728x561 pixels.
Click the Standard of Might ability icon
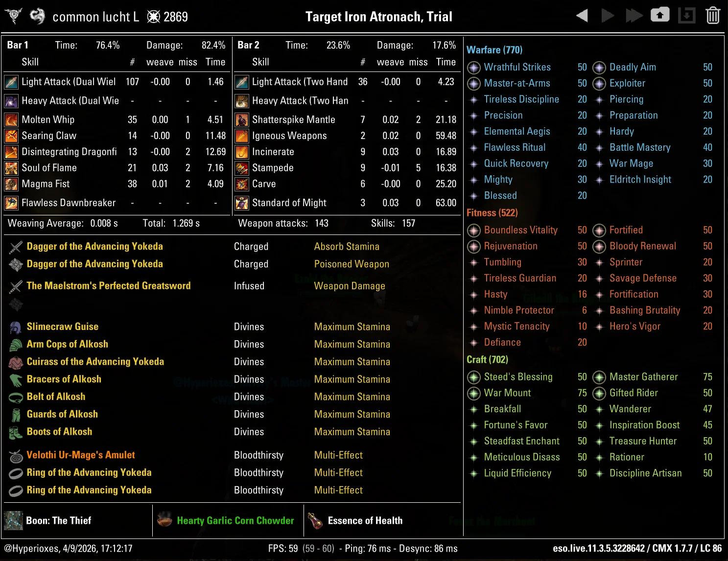tap(241, 203)
